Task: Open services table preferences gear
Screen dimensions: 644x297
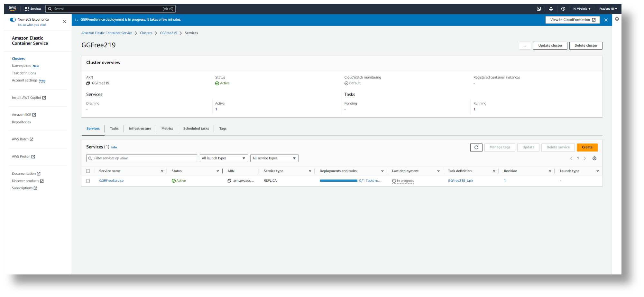Action: [594, 158]
